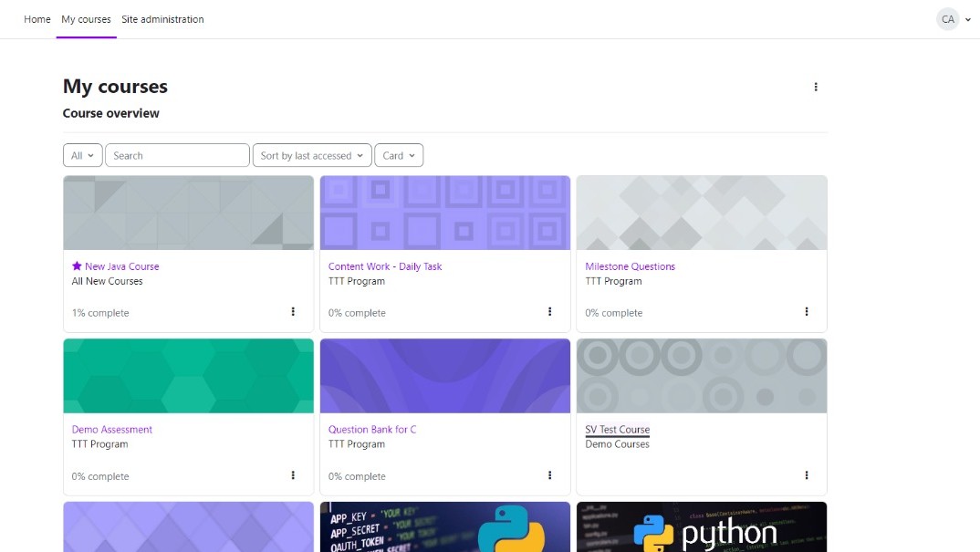Open the Milestone Questions course link
This screenshot has height=552, width=980.
[x=630, y=266]
